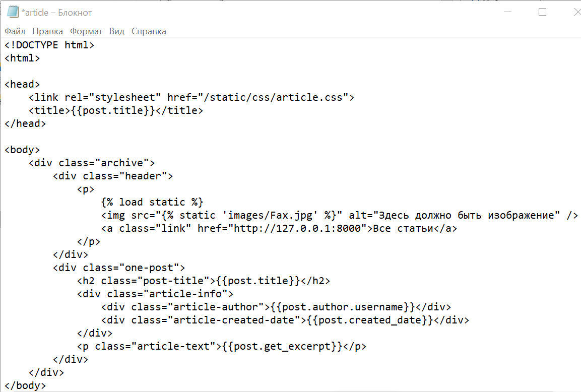Close the Notepad window
Image resolution: width=581 pixels, height=392 pixels.
click(x=576, y=12)
